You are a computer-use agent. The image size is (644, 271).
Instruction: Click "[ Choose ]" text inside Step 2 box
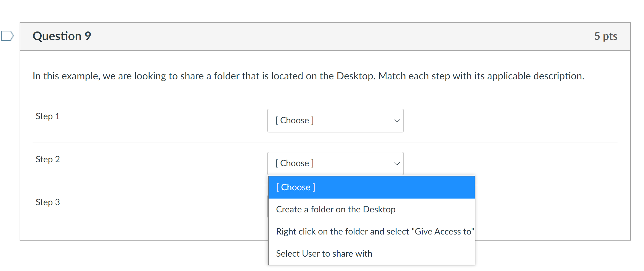pyautogui.click(x=295, y=163)
